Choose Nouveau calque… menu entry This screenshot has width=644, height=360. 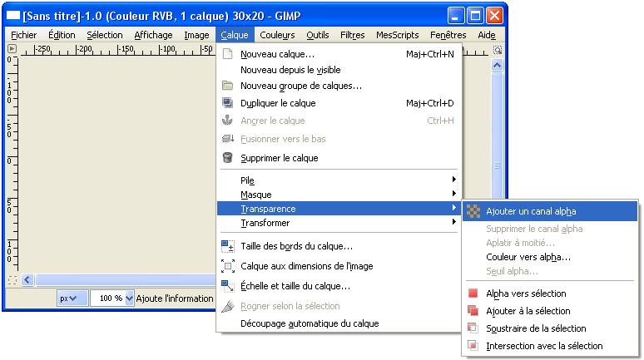pyautogui.click(x=339, y=54)
